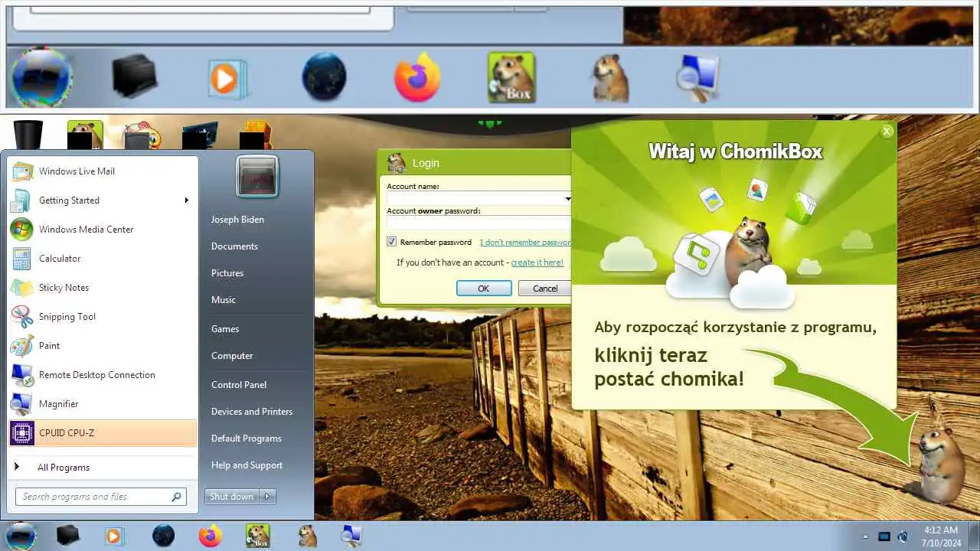Open Documents from Start menu
980x551 pixels.
tap(234, 246)
